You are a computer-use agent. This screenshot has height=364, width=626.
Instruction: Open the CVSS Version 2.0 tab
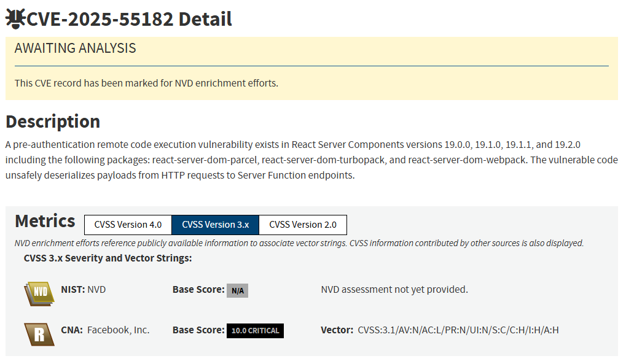[x=303, y=225]
